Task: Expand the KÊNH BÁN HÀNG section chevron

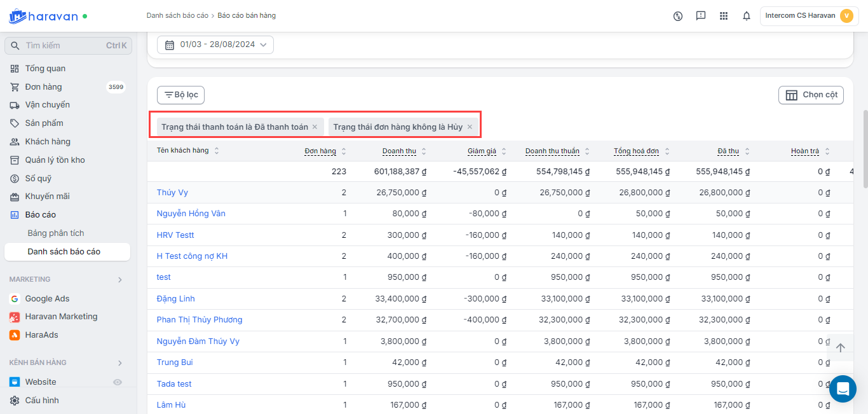Action: click(120, 363)
